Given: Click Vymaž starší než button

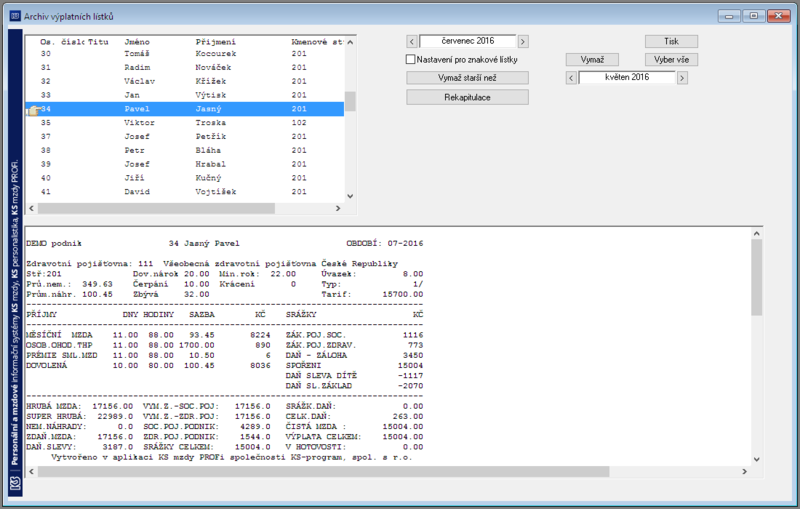Looking at the screenshot, I should click(467, 78).
